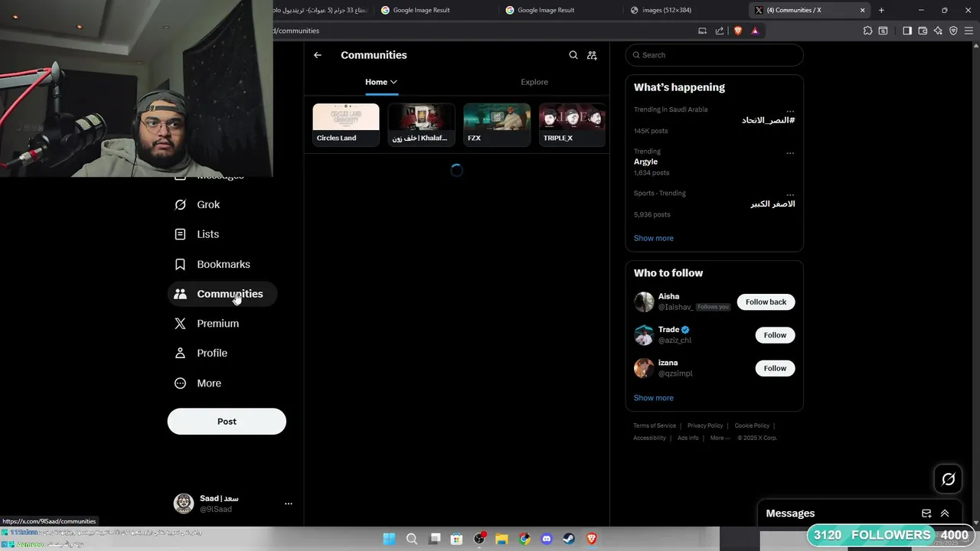
Task: Click the Post button
Action: (227, 422)
